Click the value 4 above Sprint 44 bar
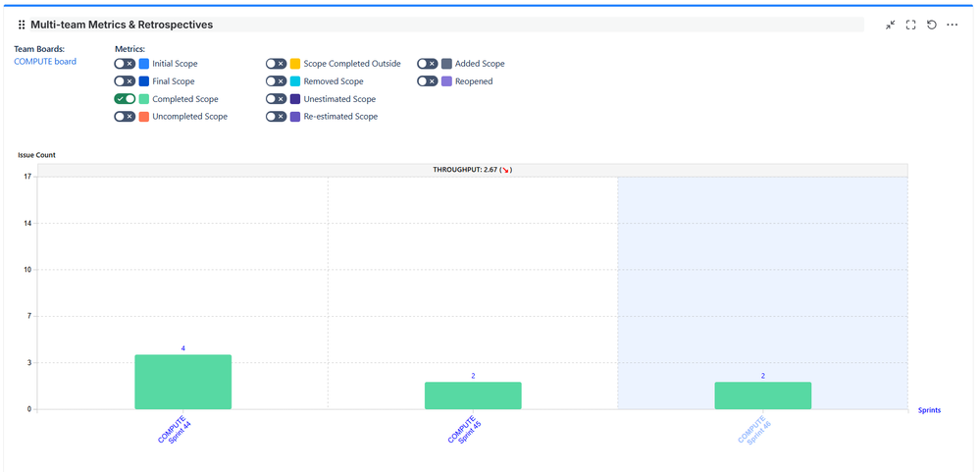Screen dimensions: 980x472 point(183,348)
